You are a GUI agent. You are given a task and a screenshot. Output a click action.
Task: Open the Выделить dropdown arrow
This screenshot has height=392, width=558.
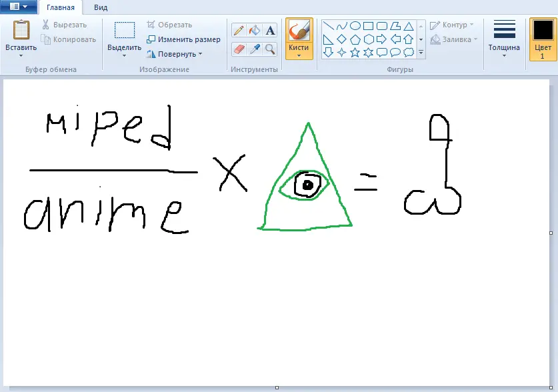click(x=124, y=55)
